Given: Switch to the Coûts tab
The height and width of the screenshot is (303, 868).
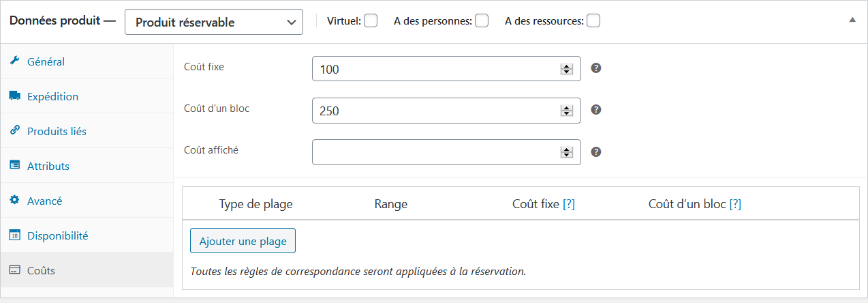Looking at the screenshot, I should pos(41,270).
